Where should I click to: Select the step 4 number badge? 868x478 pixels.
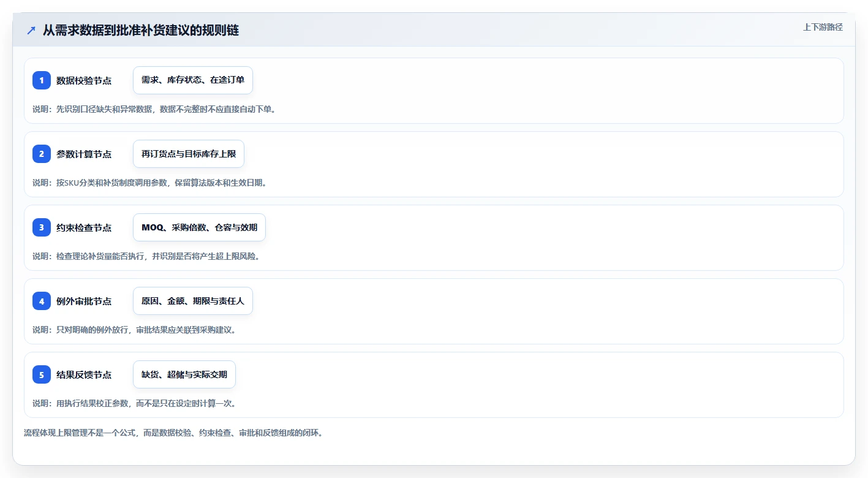point(42,301)
